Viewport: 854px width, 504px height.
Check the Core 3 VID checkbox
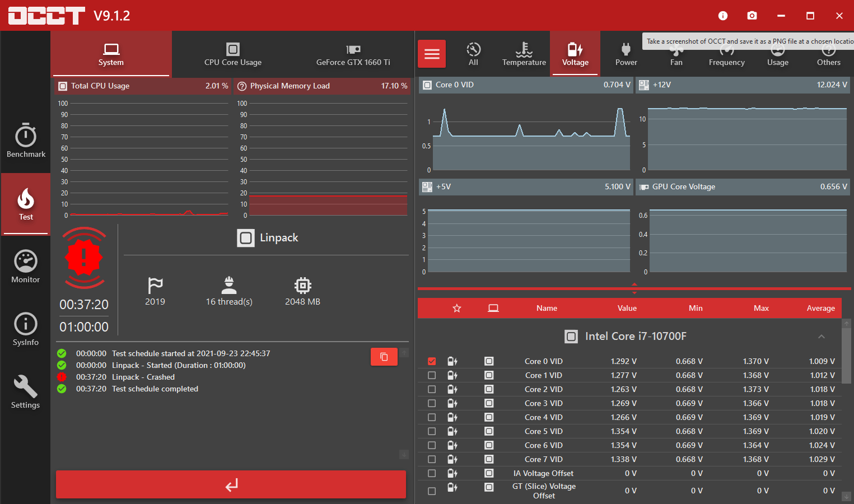pos(432,403)
